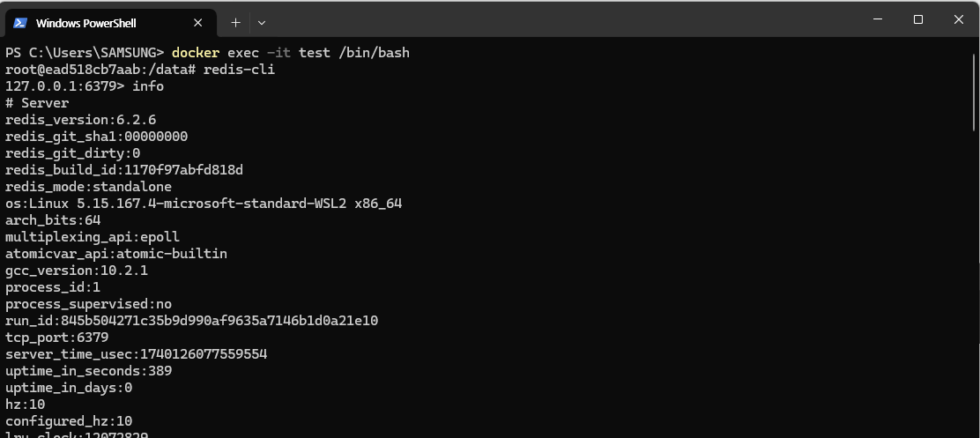The image size is (980, 438).
Task: Click the '# Server' heading line
Action: [x=37, y=103]
